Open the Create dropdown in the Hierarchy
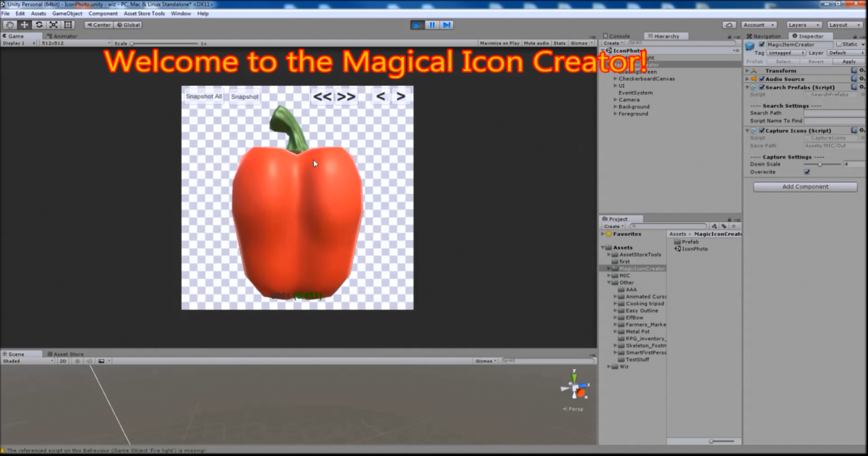This screenshot has height=456, width=868. 611,42
